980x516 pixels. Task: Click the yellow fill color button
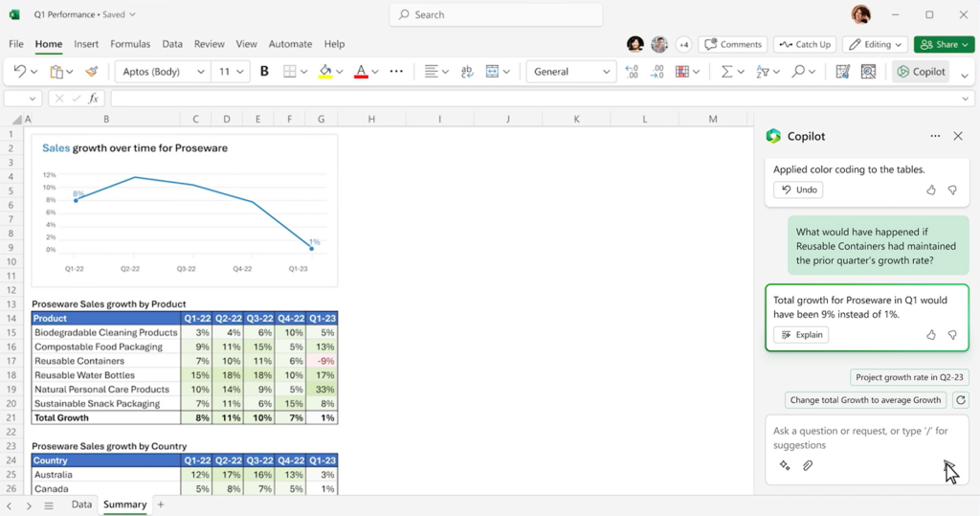[325, 72]
